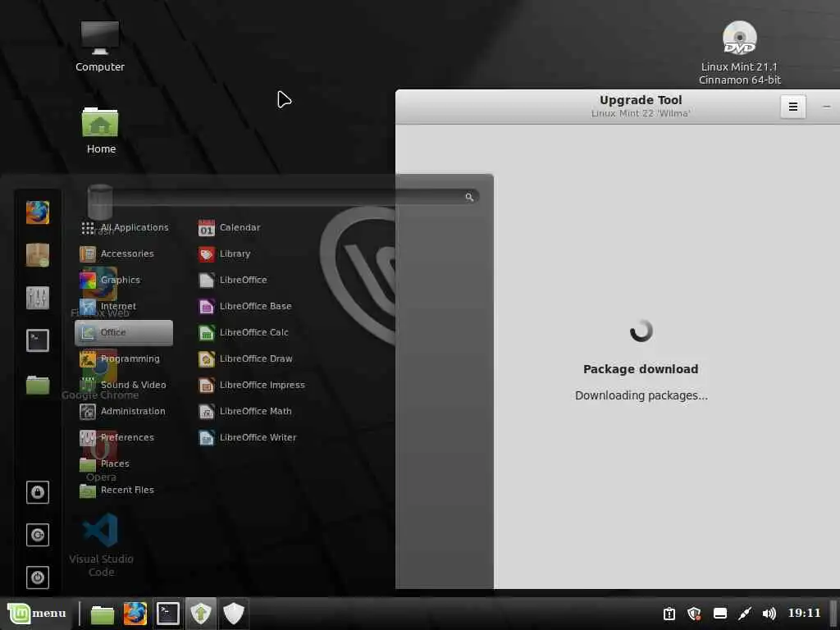Click the Mint menu button on panel

pos(37,614)
